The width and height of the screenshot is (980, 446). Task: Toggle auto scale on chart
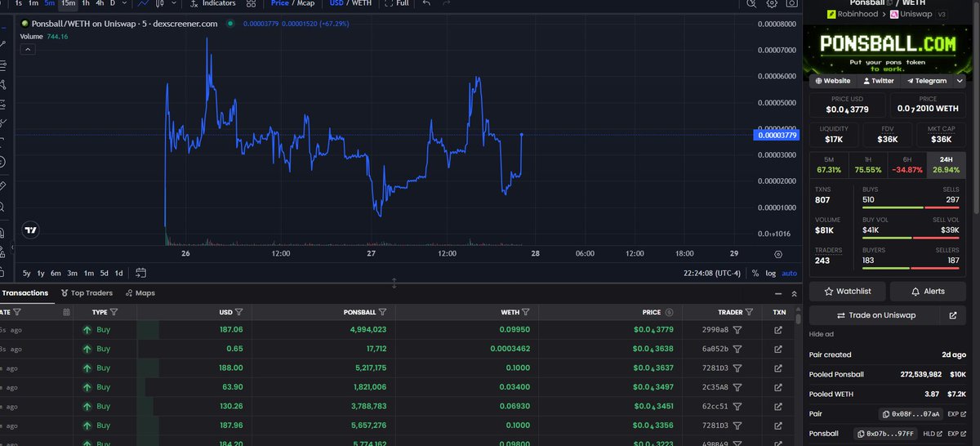tap(789, 273)
